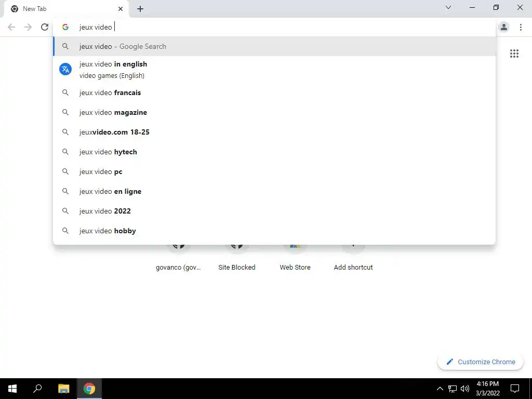Select 'jeux video - Google Search' suggestion
Screen dimensions: 532x399
tap(274, 46)
